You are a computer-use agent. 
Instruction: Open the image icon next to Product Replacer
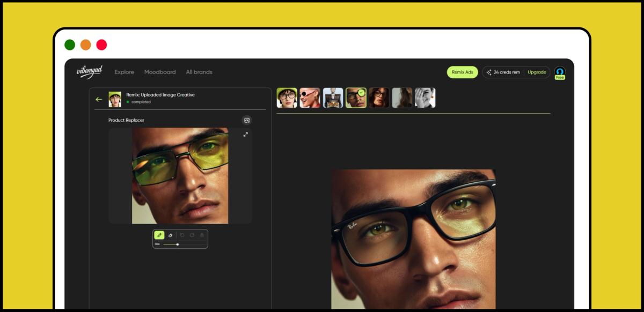tap(246, 120)
